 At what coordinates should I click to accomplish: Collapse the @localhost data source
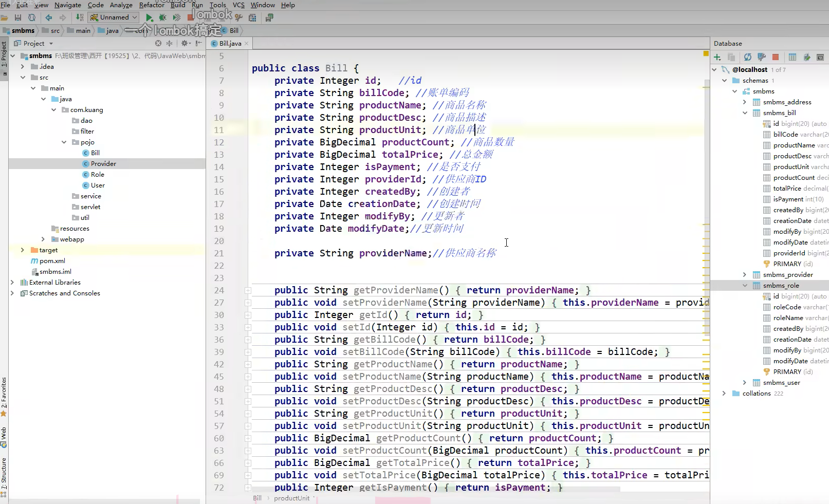click(714, 69)
